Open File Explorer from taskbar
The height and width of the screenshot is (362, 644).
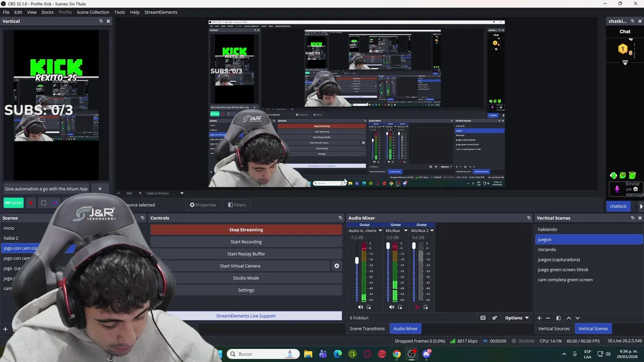pyautogui.click(x=308, y=354)
